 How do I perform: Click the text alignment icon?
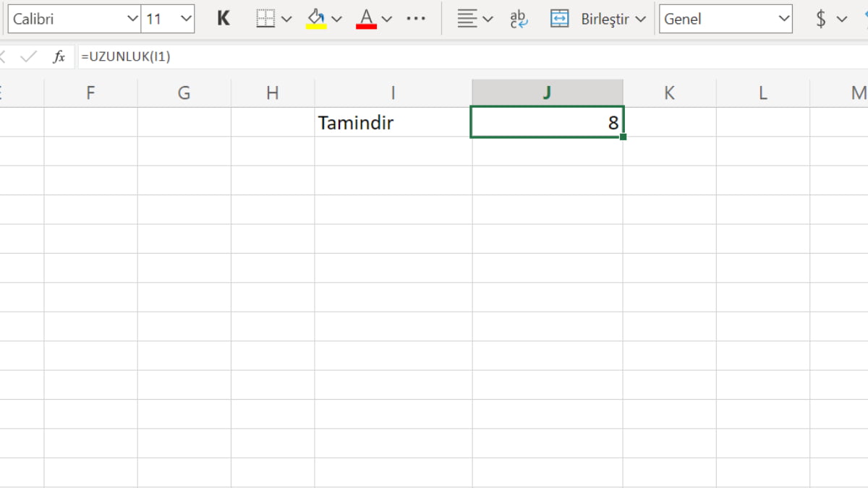coord(467,19)
